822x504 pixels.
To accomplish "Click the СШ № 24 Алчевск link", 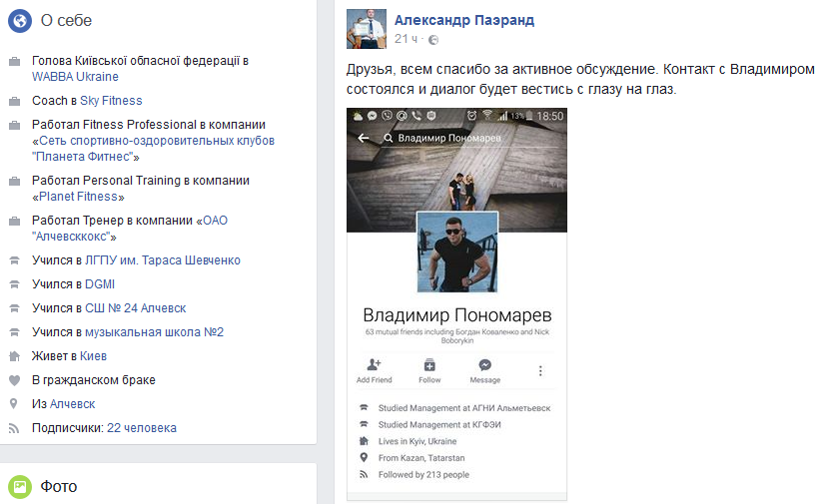I will 135,308.
